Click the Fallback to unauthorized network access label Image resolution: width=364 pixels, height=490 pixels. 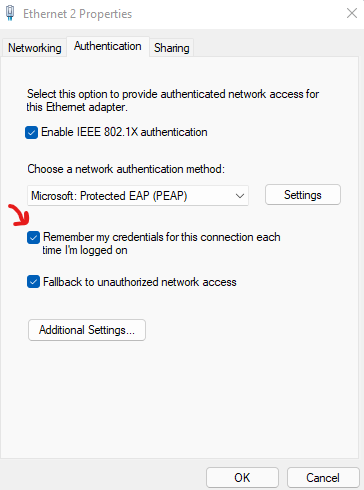click(140, 282)
